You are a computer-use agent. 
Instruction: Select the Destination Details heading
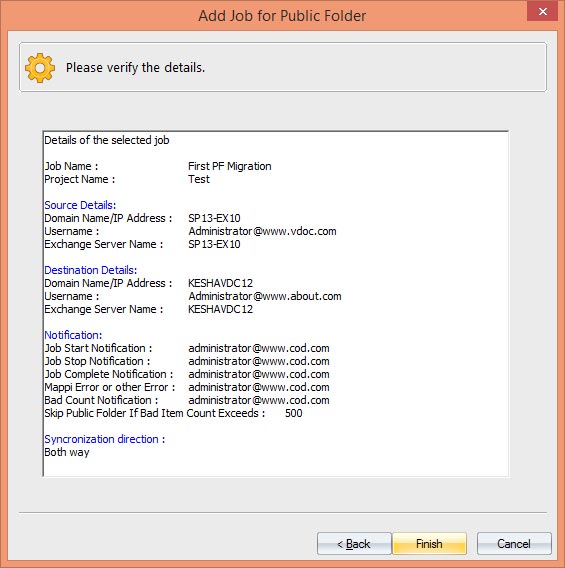click(x=91, y=270)
